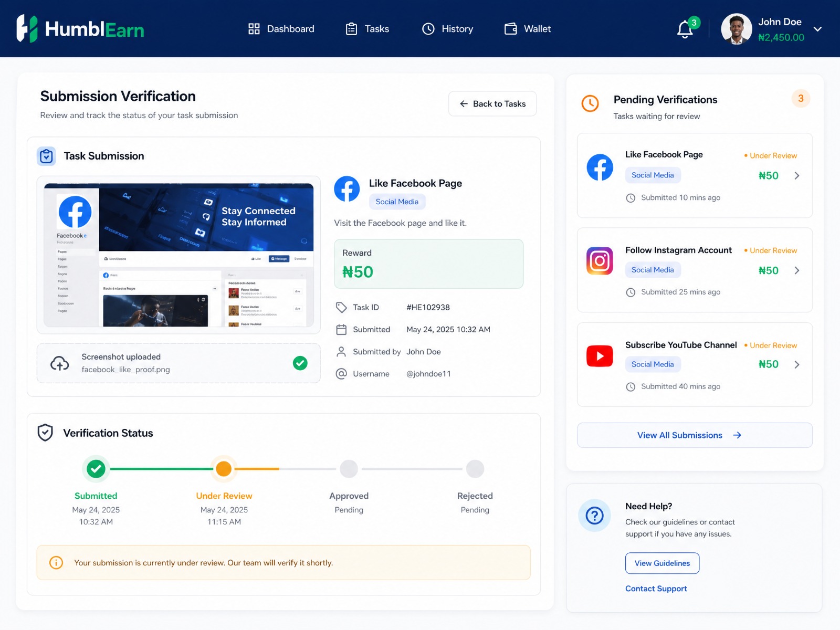Click the Instagram icon in pending list

pyautogui.click(x=600, y=261)
